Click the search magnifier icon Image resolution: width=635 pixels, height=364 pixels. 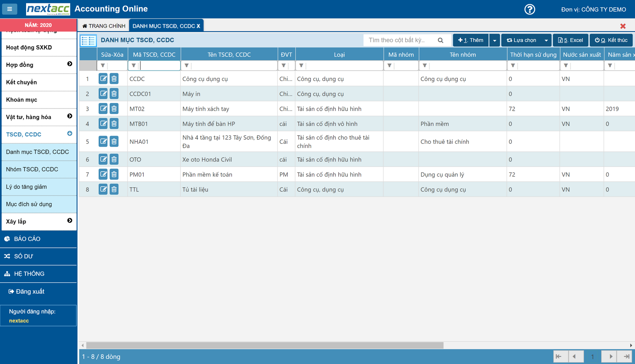click(x=440, y=40)
